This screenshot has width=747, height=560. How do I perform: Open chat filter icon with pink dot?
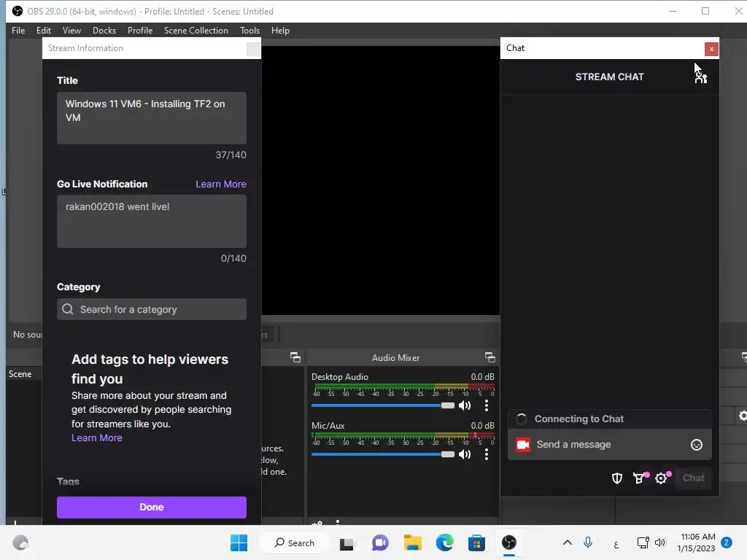point(640,478)
